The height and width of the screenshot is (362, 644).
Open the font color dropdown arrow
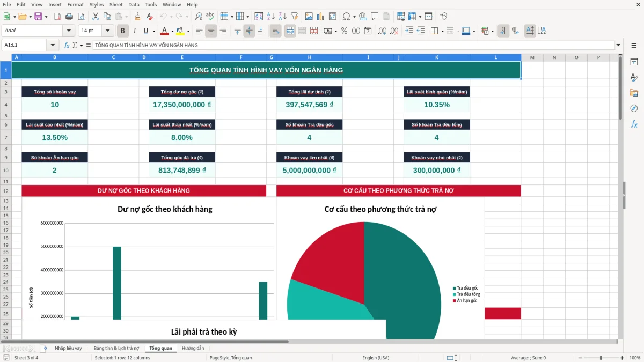pos(172,31)
